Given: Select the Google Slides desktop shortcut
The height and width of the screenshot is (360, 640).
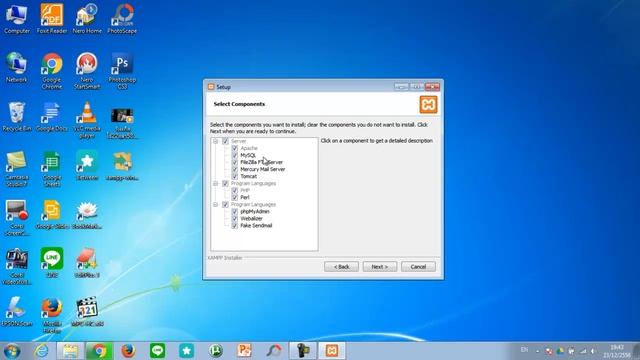Looking at the screenshot, I should tap(52, 215).
